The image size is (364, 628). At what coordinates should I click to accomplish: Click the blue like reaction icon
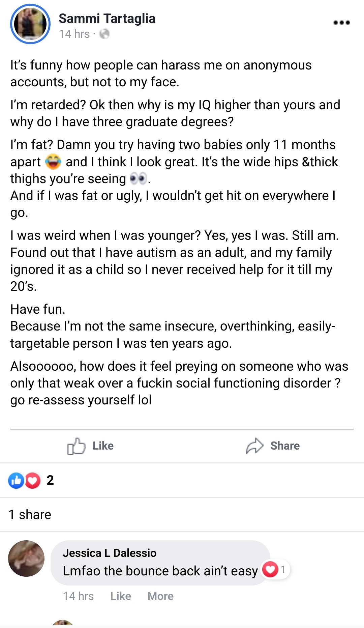click(16, 481)
